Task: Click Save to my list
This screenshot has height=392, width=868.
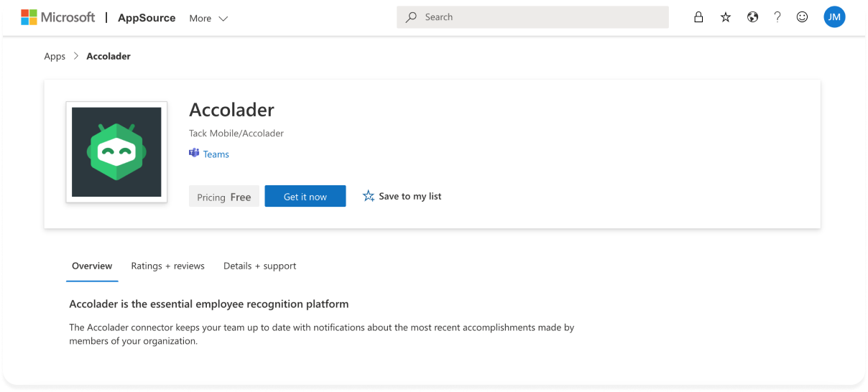Action: (x=402, y=196)
